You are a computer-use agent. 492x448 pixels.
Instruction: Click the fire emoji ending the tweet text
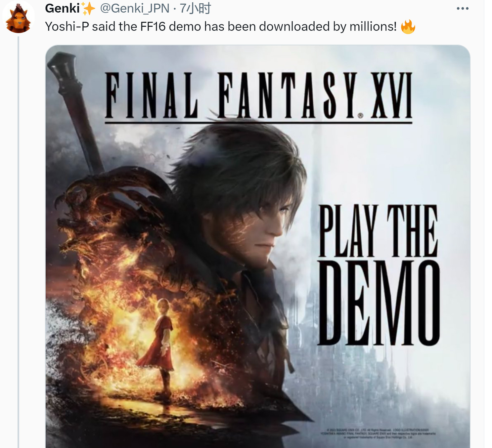point(408,26)
